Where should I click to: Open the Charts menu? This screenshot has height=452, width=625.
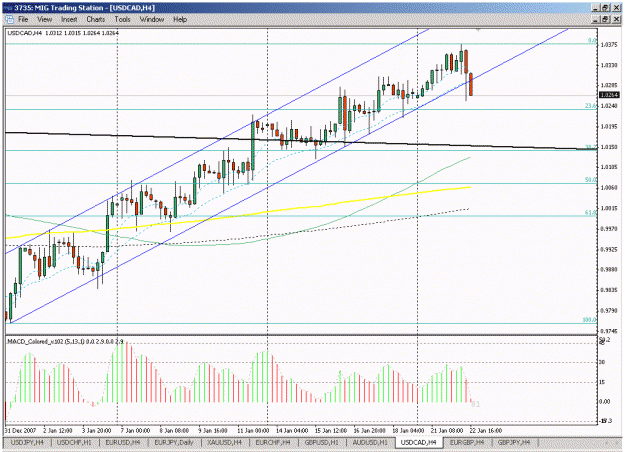point(96,19)
